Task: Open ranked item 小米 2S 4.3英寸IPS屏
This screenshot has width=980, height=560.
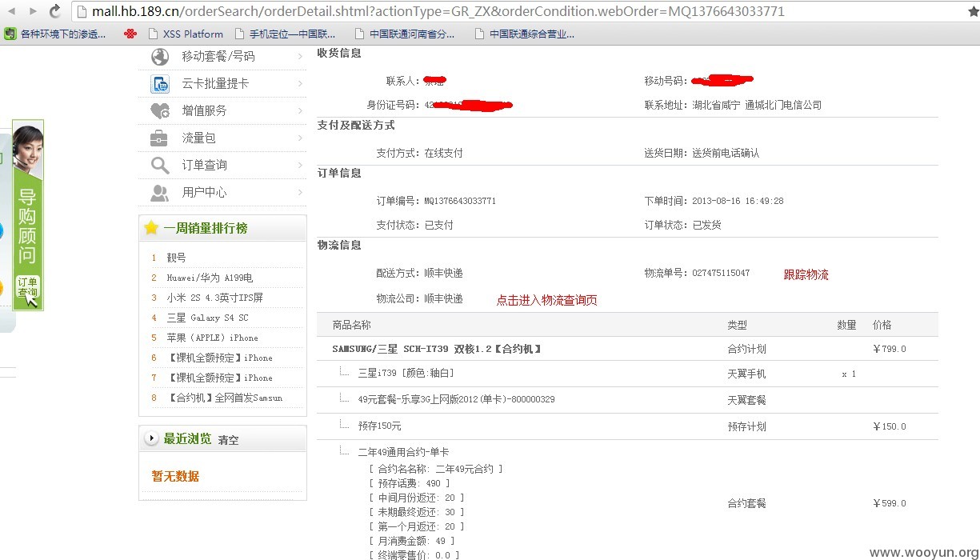Action: pos(214,298)
